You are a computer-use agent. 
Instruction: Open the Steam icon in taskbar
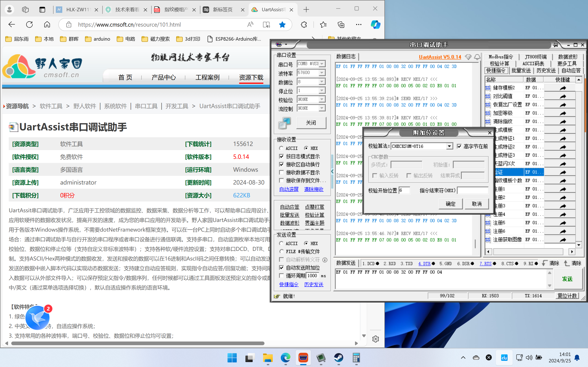338,358
